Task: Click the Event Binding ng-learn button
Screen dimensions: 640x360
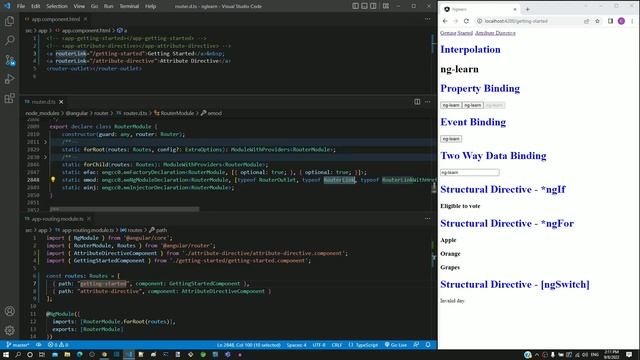Action: [451, 139]
